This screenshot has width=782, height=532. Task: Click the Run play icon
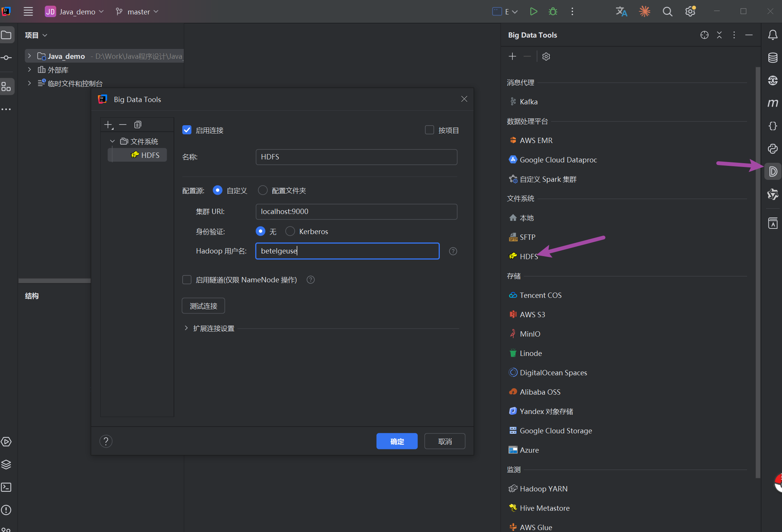tap(533, 12)
